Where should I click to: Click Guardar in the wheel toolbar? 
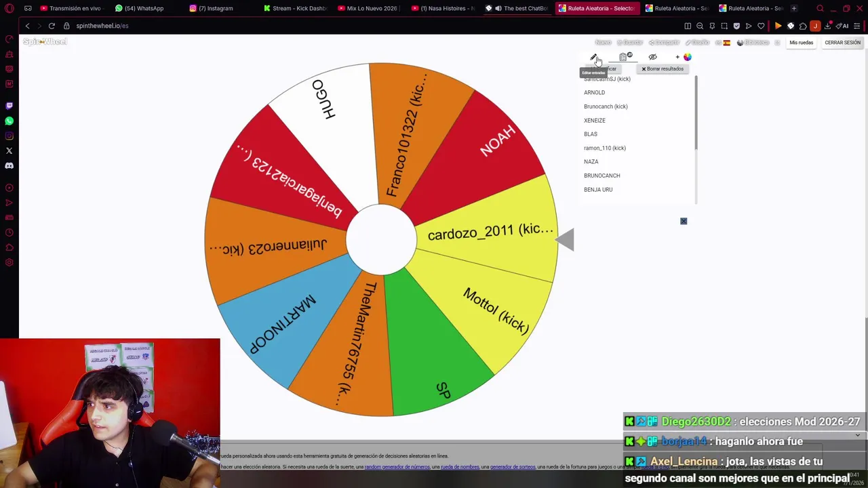click(630, 43)
